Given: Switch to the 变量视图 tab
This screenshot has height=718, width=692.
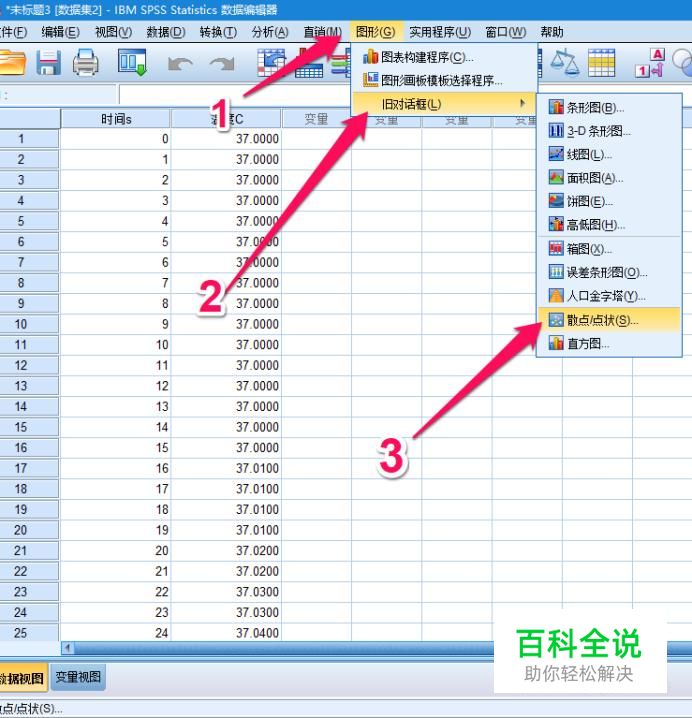Looking at the screenshot, I should click(78, 677).
